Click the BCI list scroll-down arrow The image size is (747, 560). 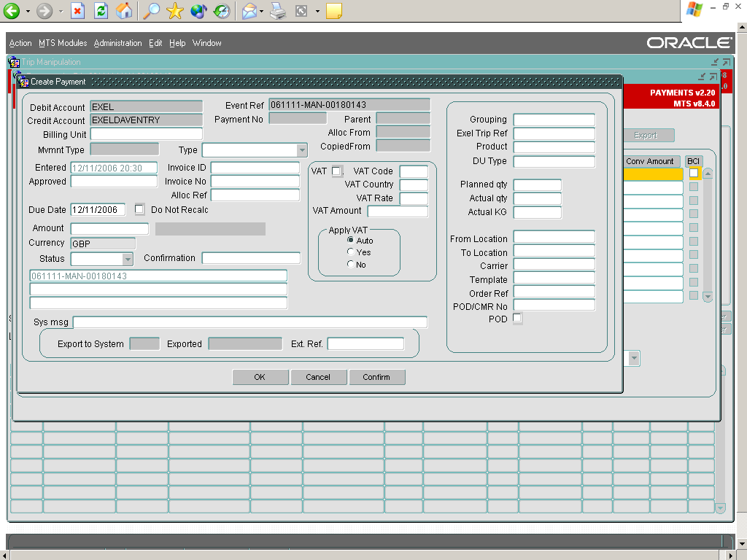tap(708, 297)
